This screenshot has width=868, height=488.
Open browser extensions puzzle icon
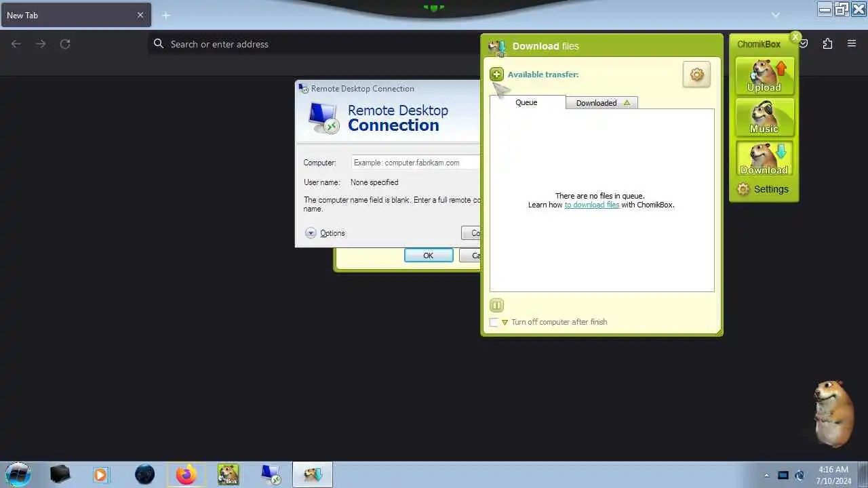pyautogui.click(x=827, y=44)
